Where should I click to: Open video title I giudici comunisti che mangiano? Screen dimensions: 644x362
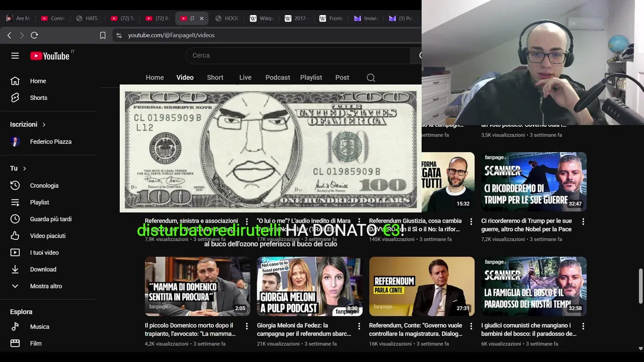tap(529, 329)
